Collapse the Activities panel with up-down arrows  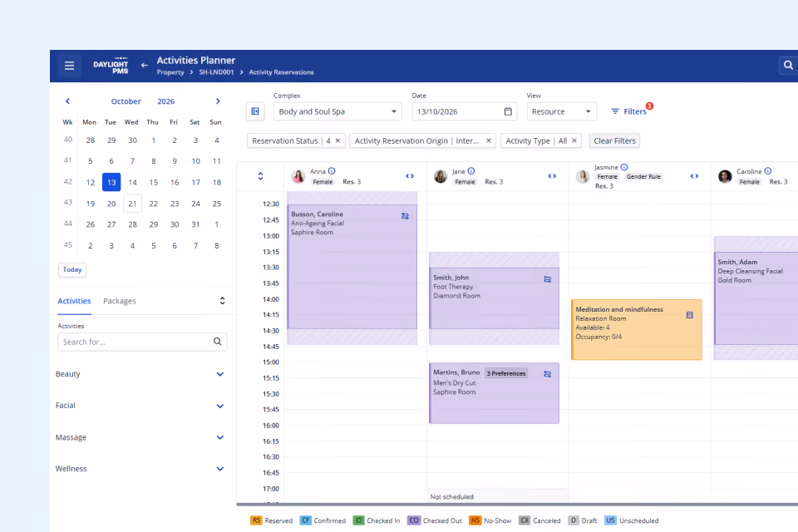point(223,301)
